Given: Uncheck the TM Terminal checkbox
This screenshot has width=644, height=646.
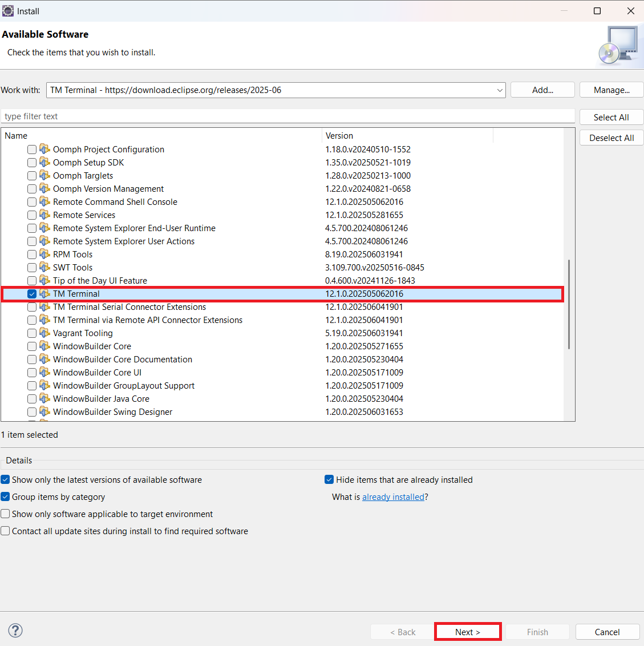Looking at the screenshot, I should coord(32,294).
